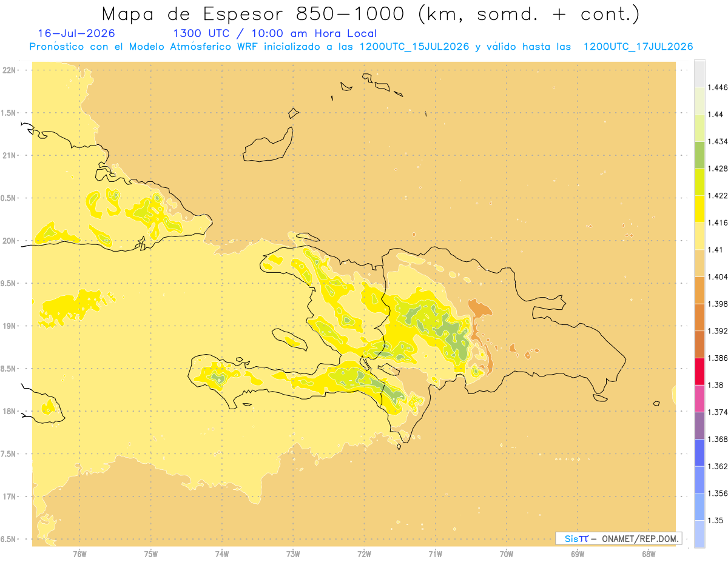Click the legend value '1.44'
This screenshot has height=562, width=728.
pyautogui.click(x=715, y=115)
